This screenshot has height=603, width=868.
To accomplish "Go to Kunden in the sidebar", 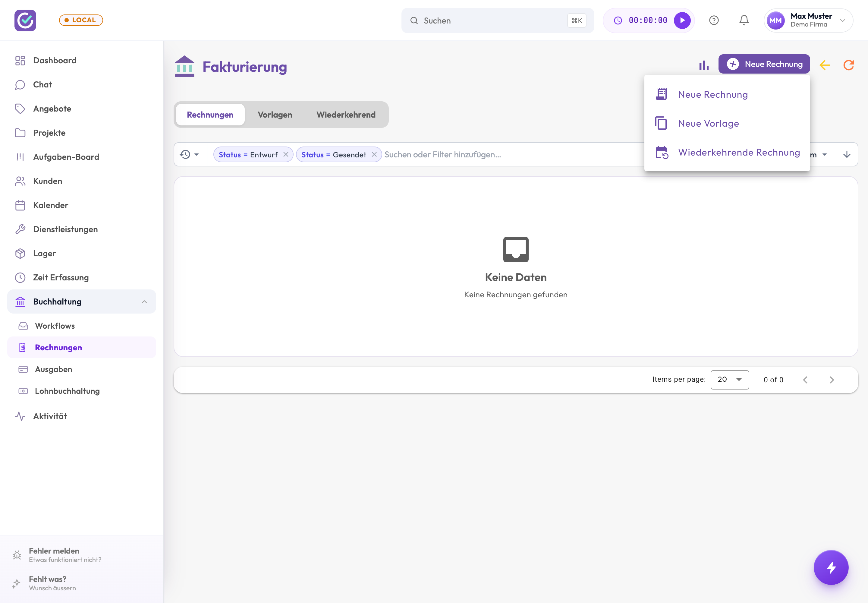I will click(82, 181).
